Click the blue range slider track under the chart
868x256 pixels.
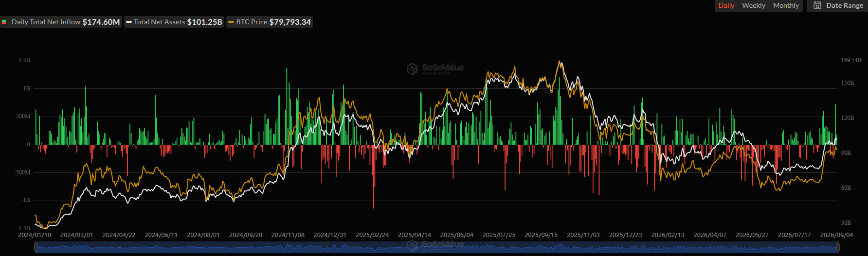(436, 248)
